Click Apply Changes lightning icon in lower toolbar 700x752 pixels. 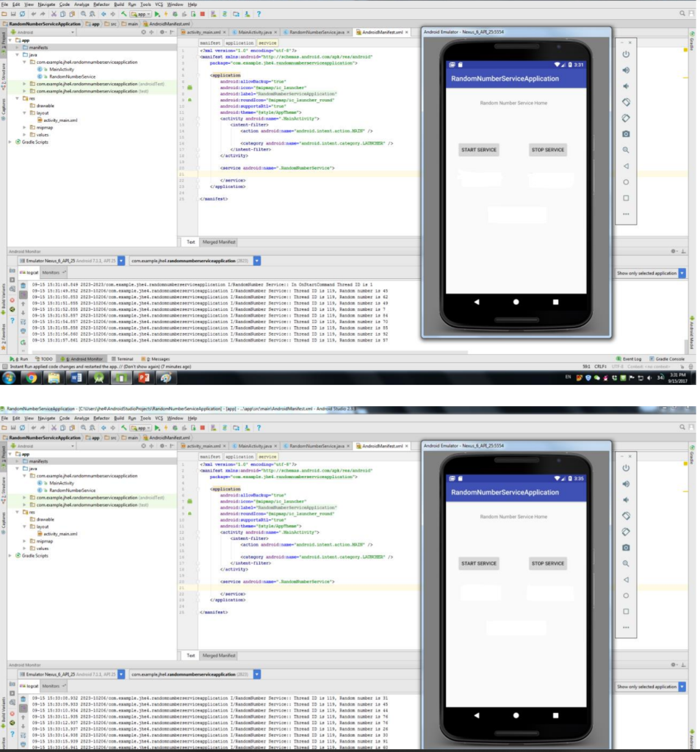pos(166,428)
